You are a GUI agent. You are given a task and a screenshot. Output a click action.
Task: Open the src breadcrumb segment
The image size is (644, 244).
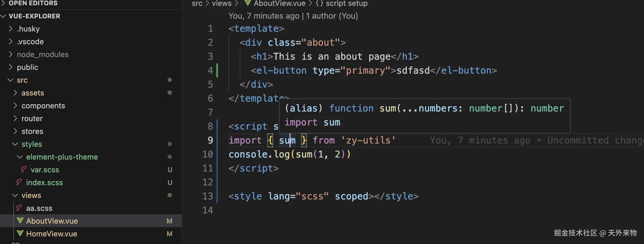pyautogui.click(x=197, y=3)
